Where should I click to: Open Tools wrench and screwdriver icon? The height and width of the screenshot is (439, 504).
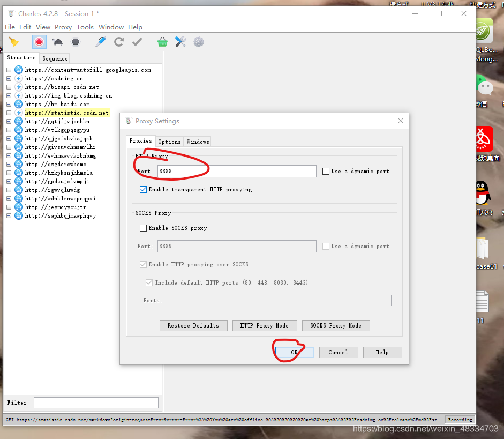(x=180, y=42)
